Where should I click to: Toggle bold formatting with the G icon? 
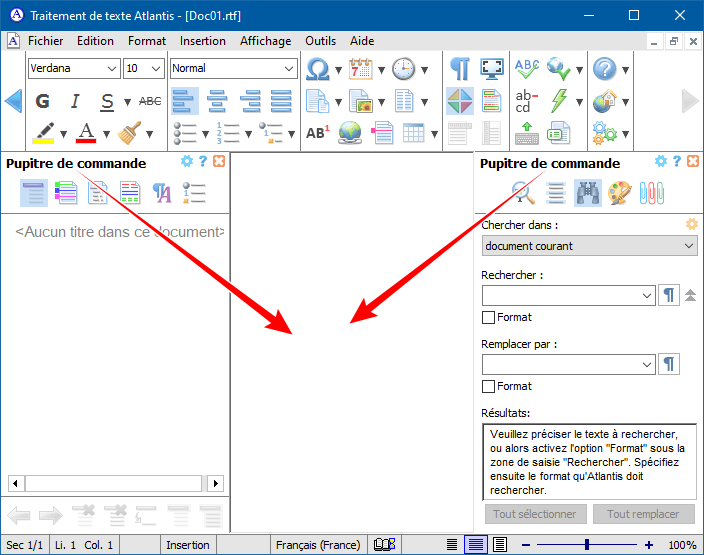click(x=43, y=101)
